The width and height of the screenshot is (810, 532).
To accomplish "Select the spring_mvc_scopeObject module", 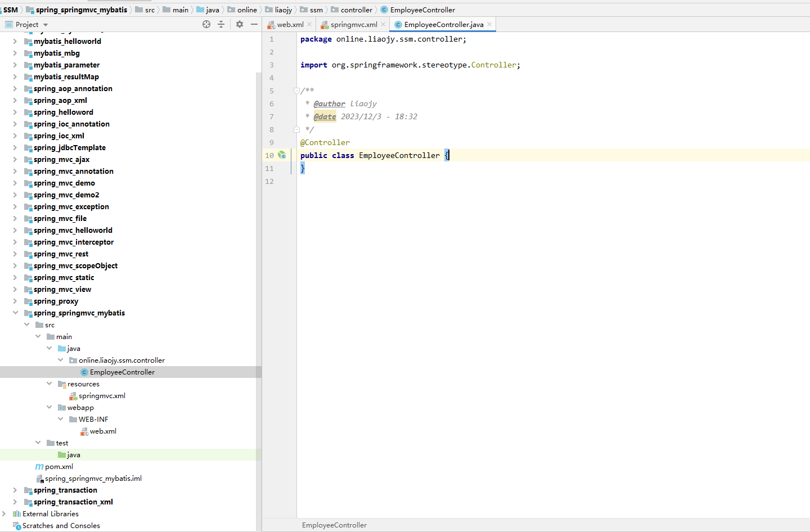I will 75,265.
